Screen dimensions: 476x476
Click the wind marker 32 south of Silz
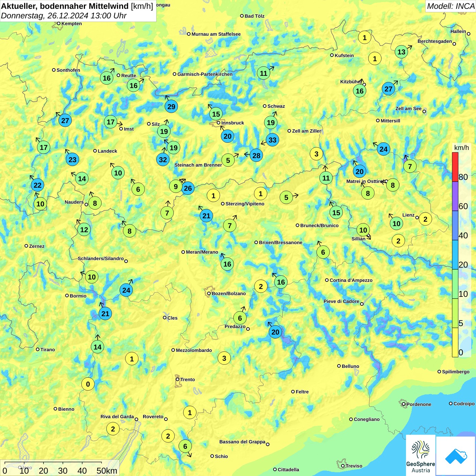coord(163,159)
